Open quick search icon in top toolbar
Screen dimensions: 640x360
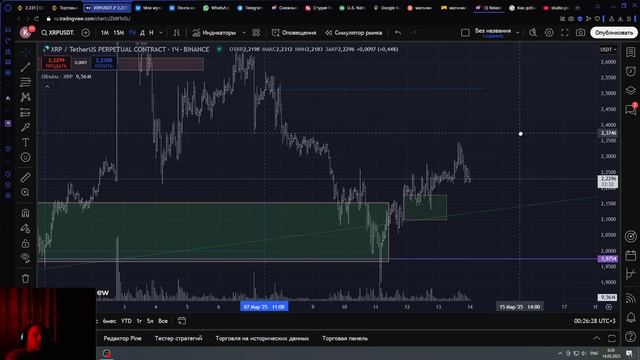coord(533,33)
